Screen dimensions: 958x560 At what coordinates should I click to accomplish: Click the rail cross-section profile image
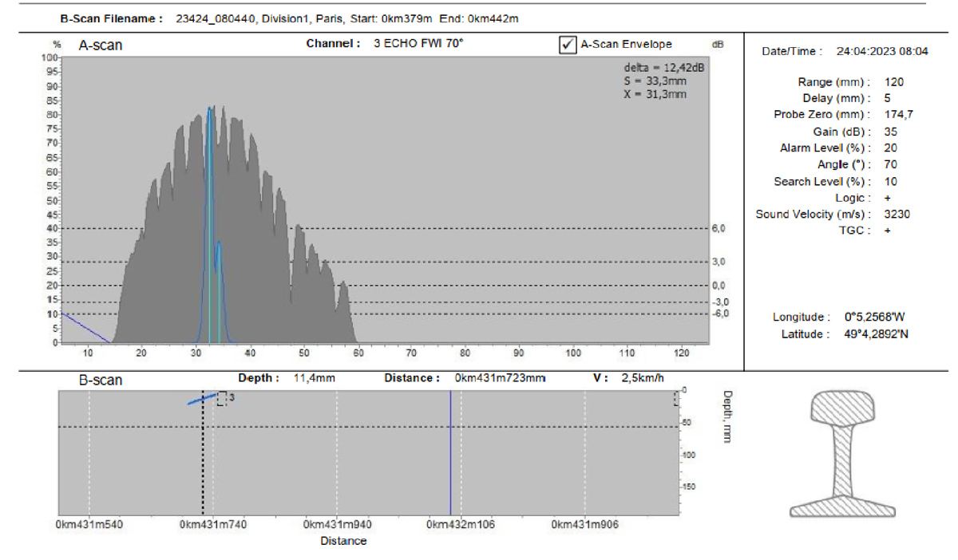pos(845,453)
